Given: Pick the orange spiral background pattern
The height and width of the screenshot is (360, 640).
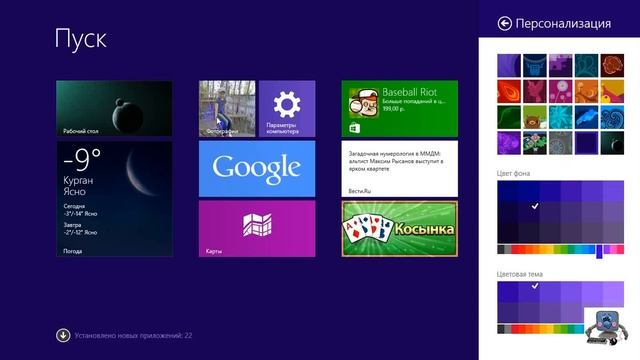Looking at the screenshot, I should (587, 91).
